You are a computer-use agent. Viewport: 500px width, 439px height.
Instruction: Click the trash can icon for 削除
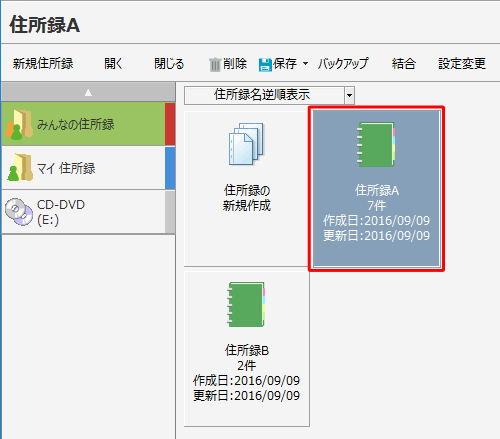(x=215, y=64)
